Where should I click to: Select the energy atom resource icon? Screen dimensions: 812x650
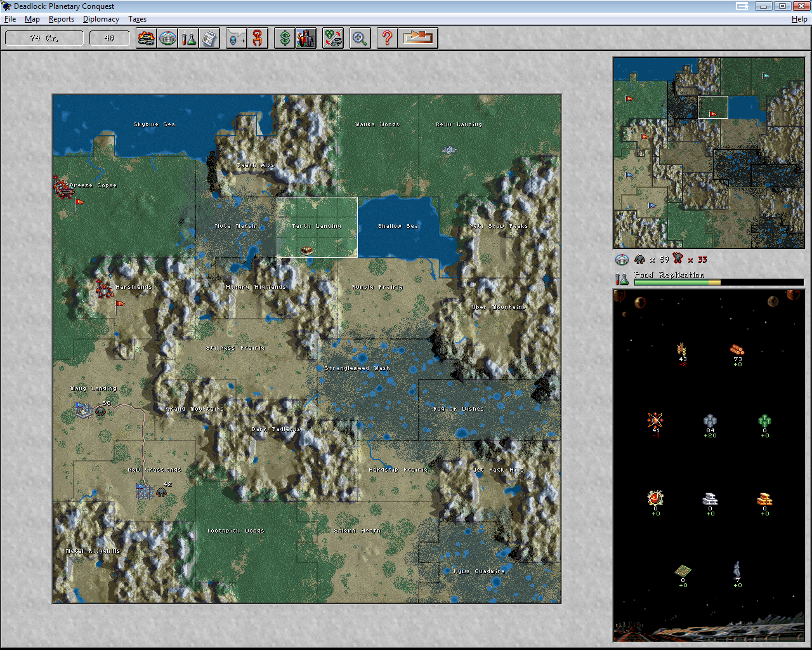pyautogui.click(x=655, y=420)
